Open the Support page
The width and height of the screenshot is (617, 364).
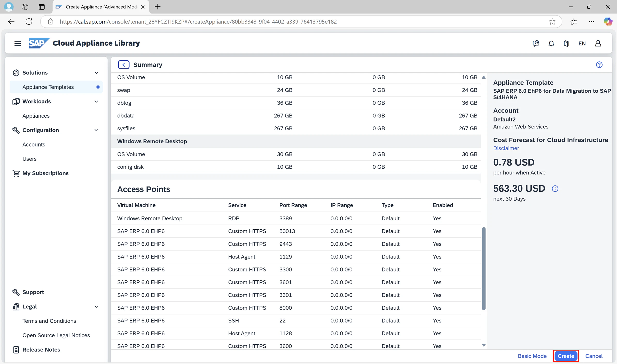click(33, 292)
